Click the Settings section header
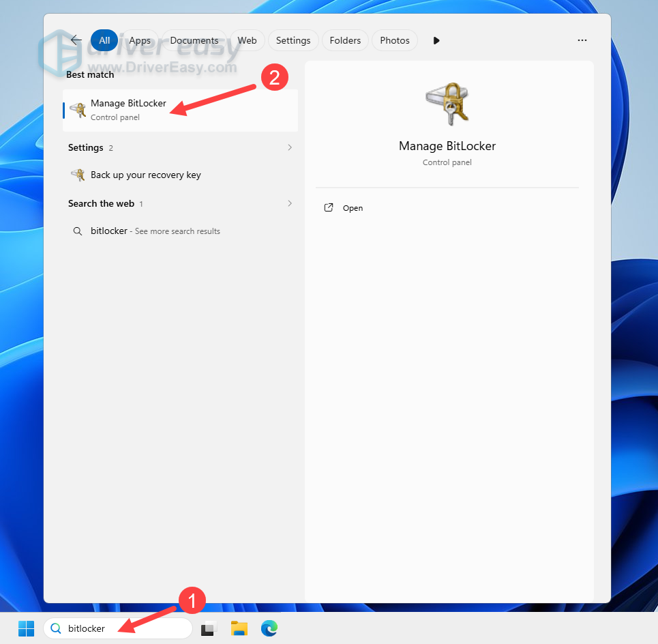This screenshot has width=658, height=644. coord(86,147)
